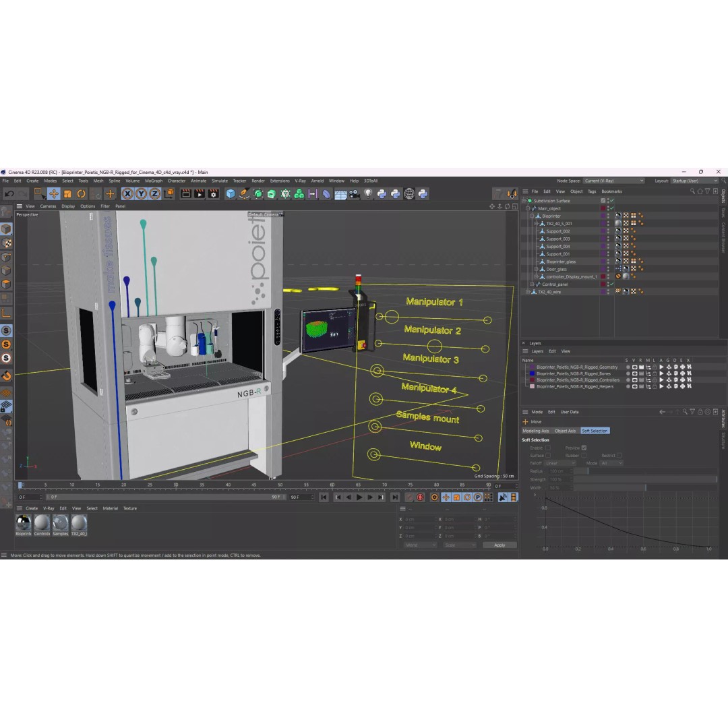Click the Play Forwards button
The width and height of the screenshot is (728, 728).
359,497
